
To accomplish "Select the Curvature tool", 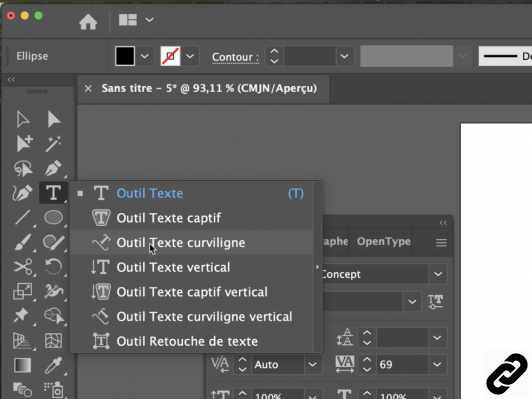I will (x=23, y=193).
